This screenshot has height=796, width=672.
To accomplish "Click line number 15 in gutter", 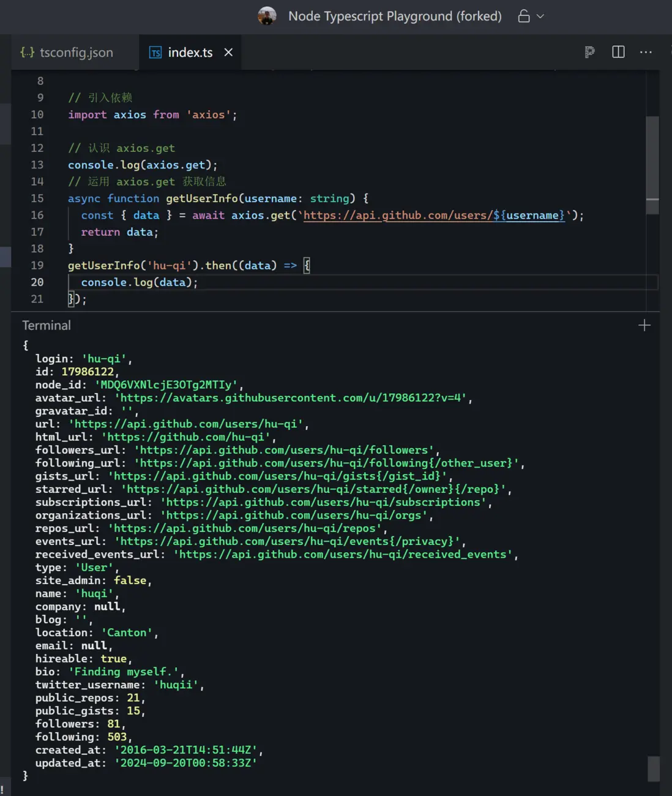I will (37, 198).
